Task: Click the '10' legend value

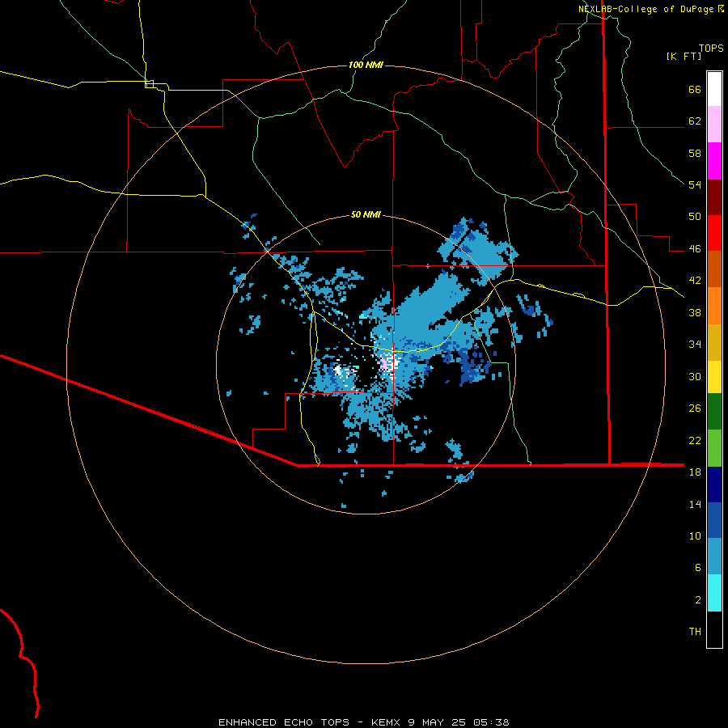Action: pyautogui.click(x=695, y=535)
